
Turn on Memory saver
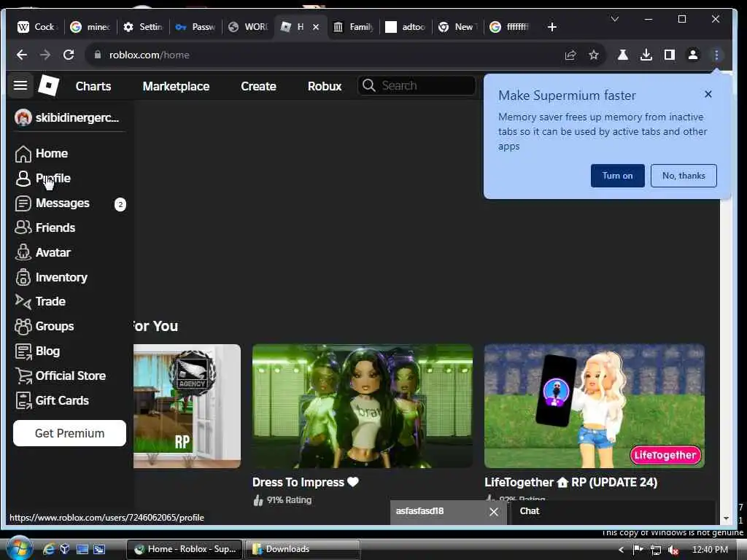tap(617, 176)
